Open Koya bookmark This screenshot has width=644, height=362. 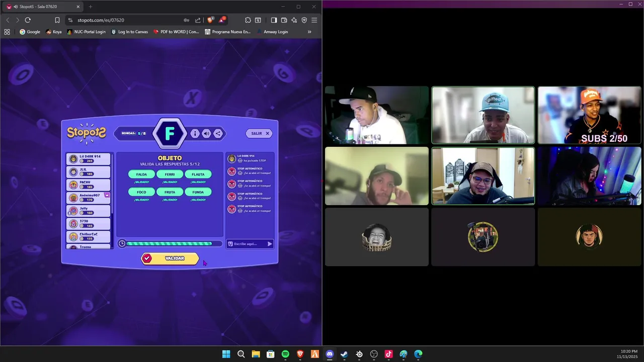pos(53,32)
